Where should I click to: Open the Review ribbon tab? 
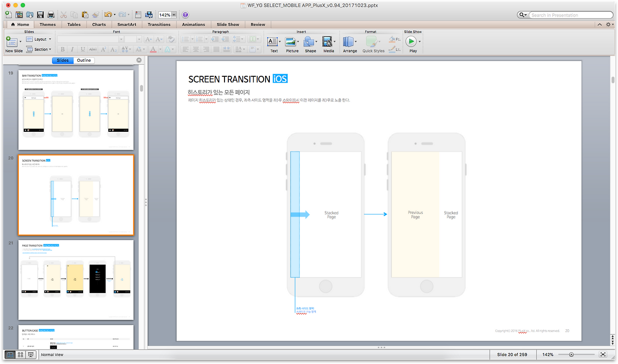coord(258,25)
